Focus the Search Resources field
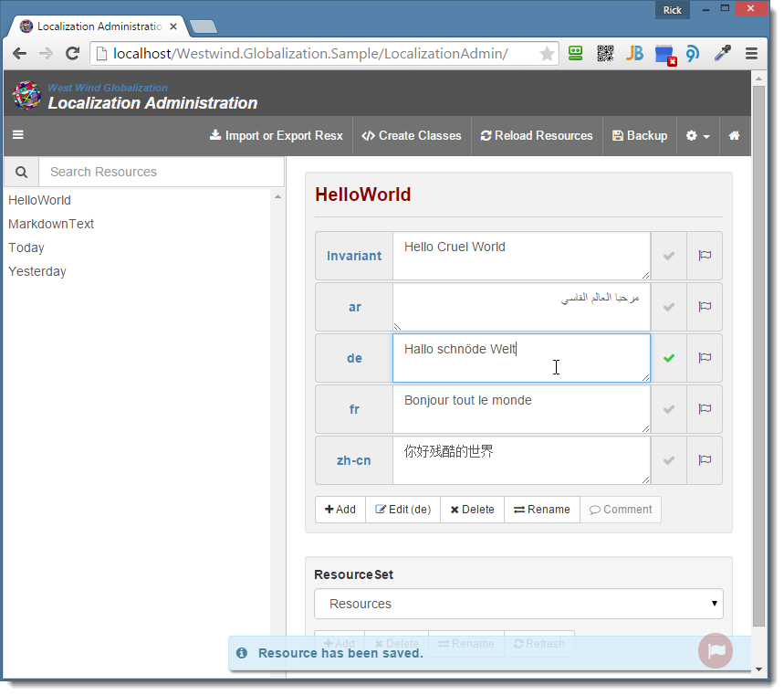The width and height of the screenshot is (784, 695). tap(162, 172)
